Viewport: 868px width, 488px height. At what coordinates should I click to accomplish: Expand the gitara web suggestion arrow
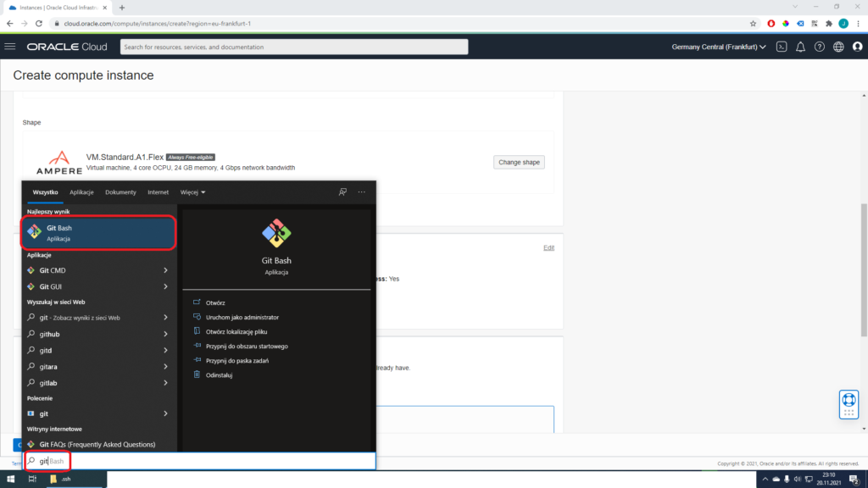(165, 366)
